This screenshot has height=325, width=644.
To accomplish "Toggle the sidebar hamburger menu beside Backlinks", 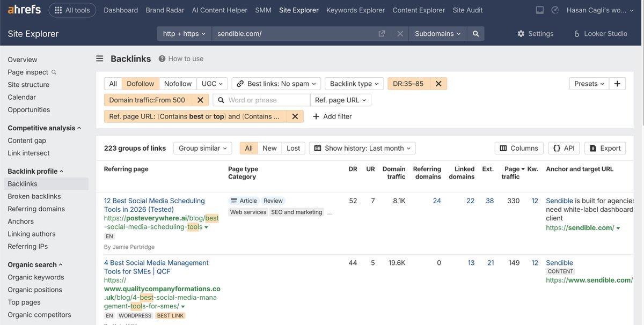I will click(100, 59).
